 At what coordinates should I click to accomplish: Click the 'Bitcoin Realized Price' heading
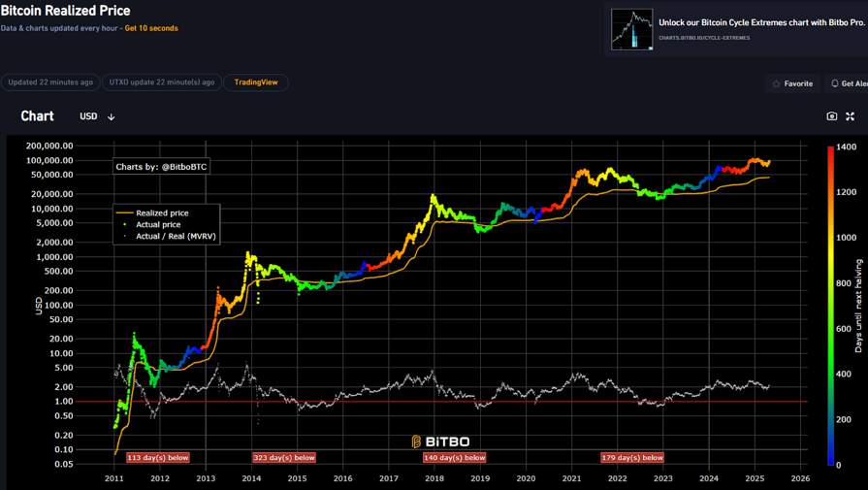[65, 11]
